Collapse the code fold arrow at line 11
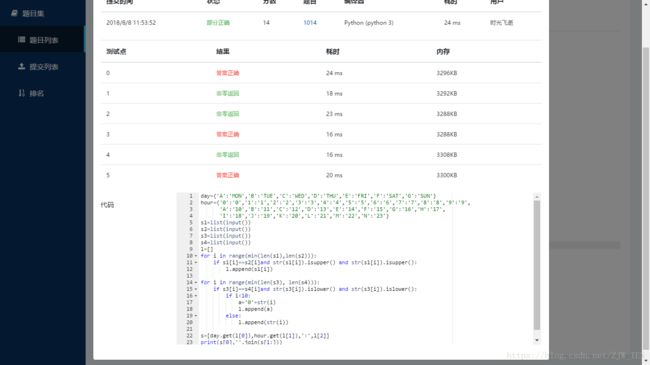Image resolution: width=650 pixels, height=365 pixels. pyautogui.click(x=196, y=263)
